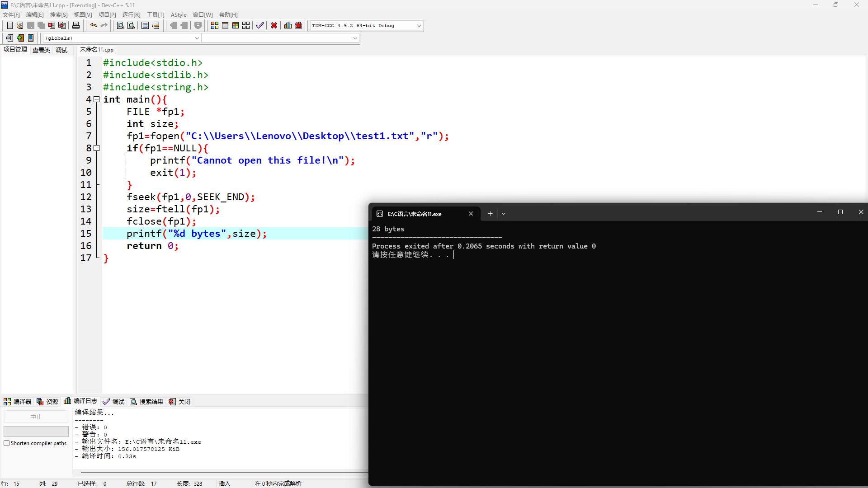Click the 未命名11.cpp editor tab
Image resolution: width=868 pixels, height=488 pixels.
[x=97, y=50]
